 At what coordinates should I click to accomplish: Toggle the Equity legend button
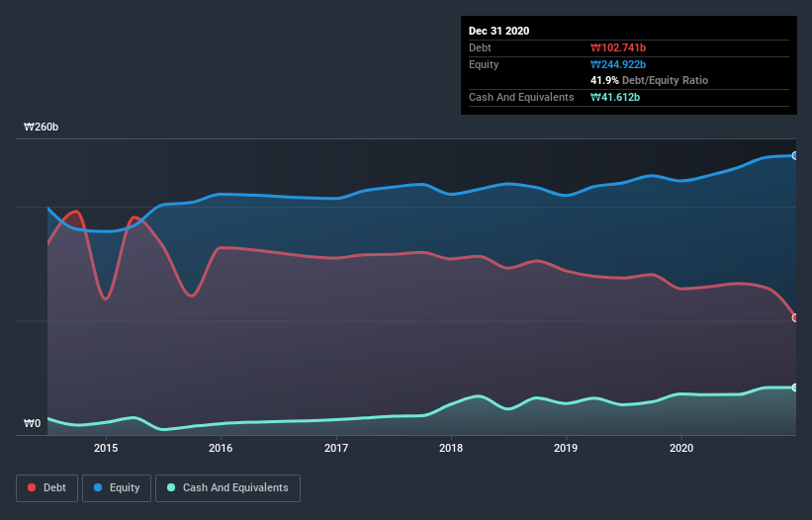coord(117,488)
